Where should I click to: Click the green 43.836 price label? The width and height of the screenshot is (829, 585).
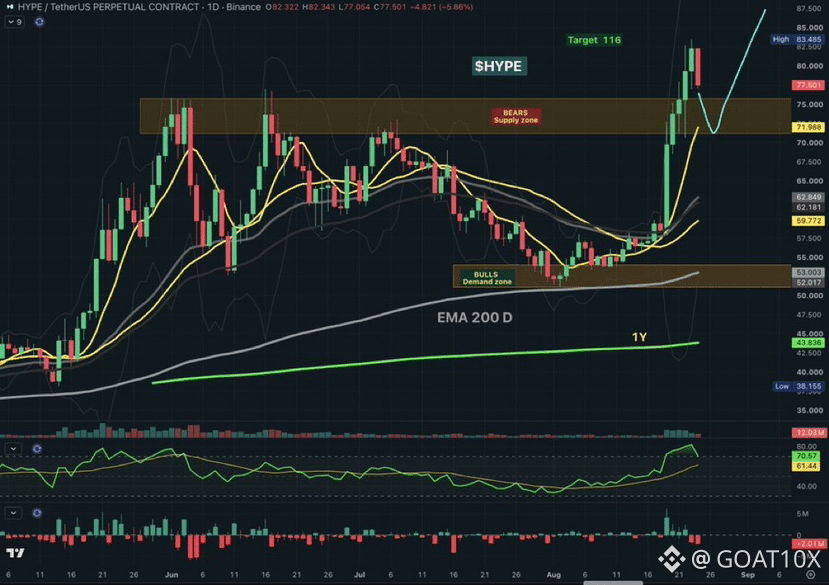point(808,343)
